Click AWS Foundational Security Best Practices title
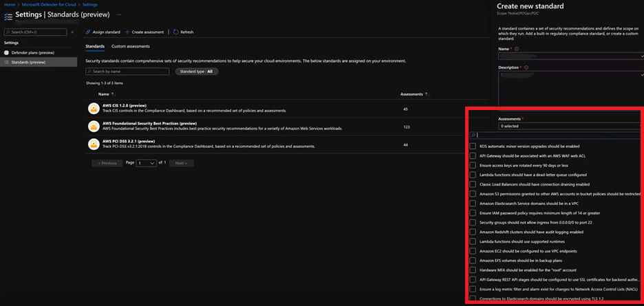The width and height of the screenshot is (644, 306). 149,123
